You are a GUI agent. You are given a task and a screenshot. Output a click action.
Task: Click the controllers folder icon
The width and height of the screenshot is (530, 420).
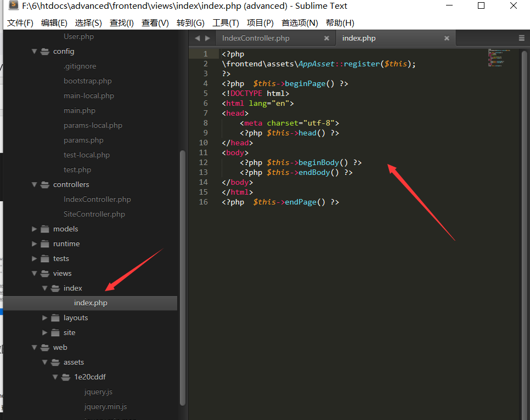(x=44, y=184)
